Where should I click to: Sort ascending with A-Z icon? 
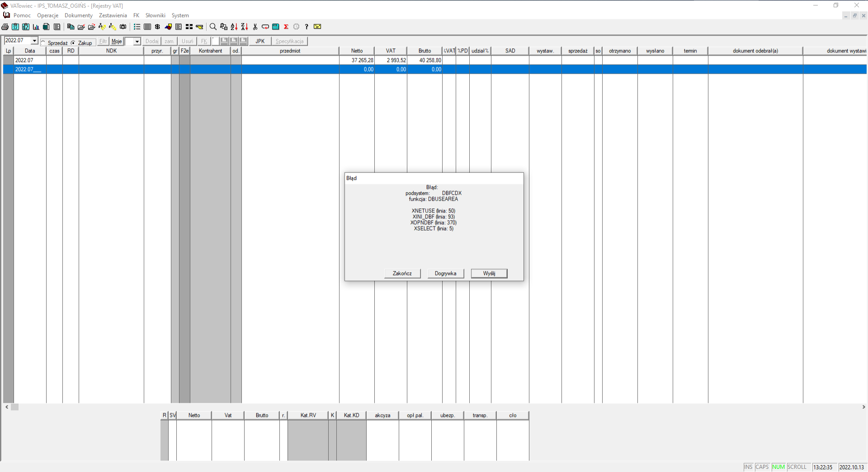tap(234, 27)
